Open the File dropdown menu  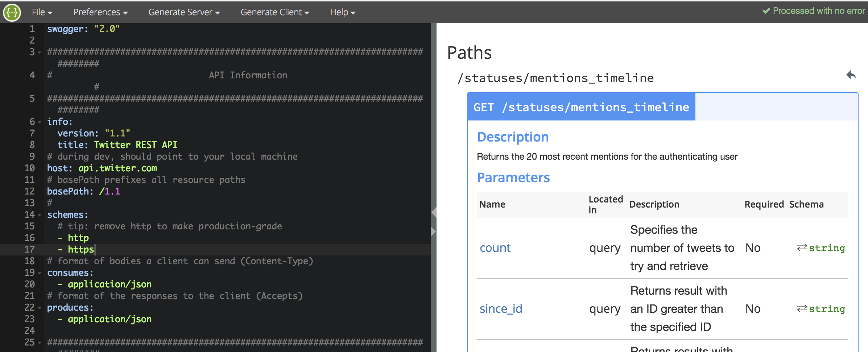tap(41, 12)
